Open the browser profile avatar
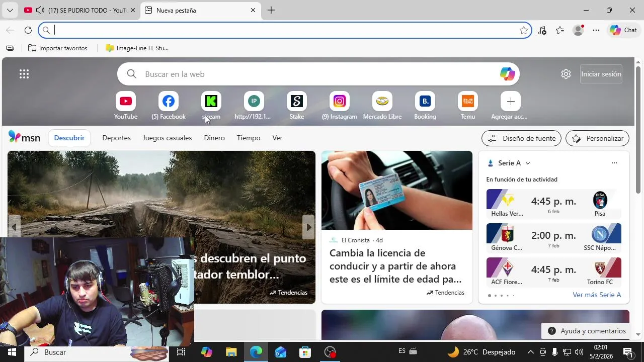Screen dimensions: 644x362 click(x=578, y=30)
